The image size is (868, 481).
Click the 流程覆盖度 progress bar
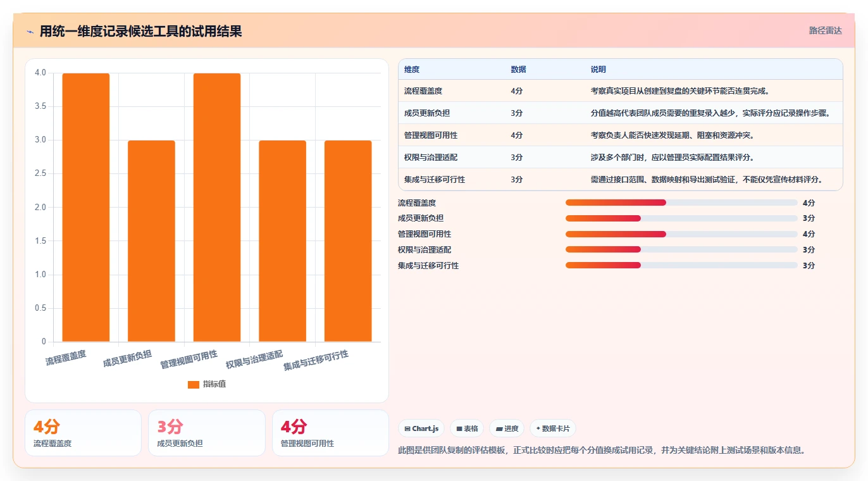[x=681, y=203]
